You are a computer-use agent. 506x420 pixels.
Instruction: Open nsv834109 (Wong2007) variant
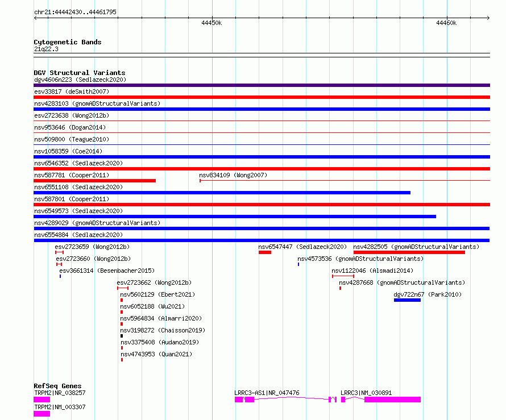(x=233, y=175)
